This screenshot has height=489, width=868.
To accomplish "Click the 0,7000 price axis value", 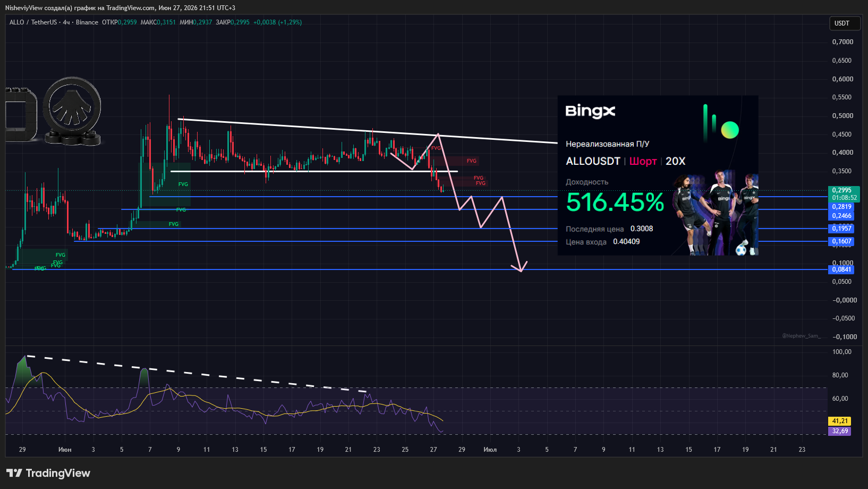I will (x=843, y=42).
